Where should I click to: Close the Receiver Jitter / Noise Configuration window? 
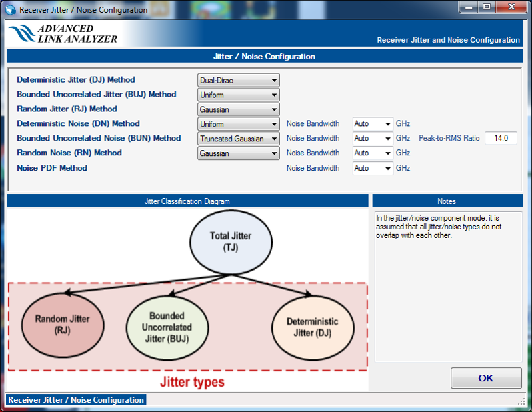511,7
